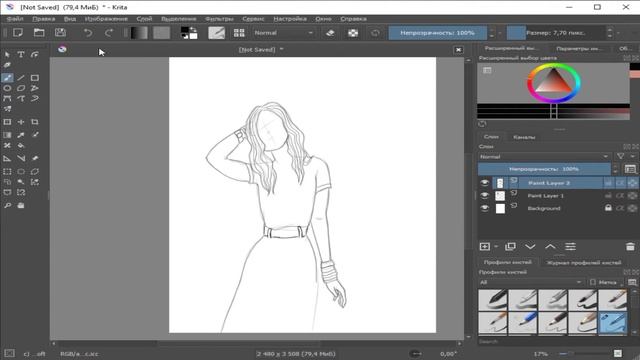Select the Transform tool

(7, 122)
